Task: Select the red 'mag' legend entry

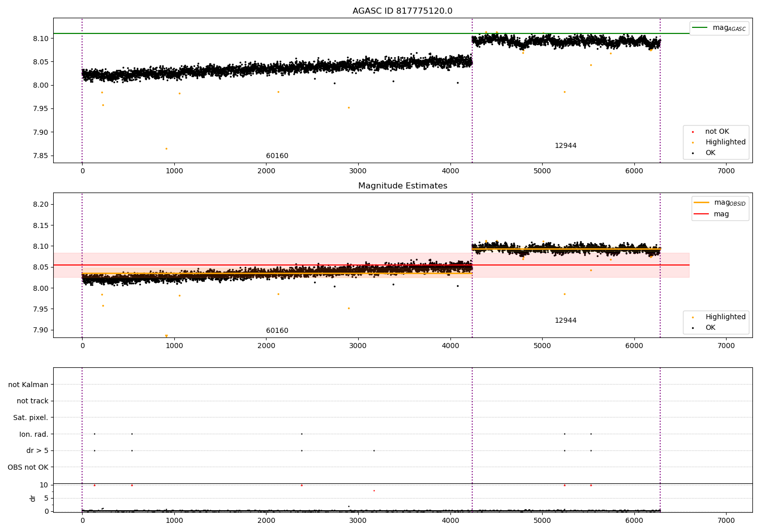Action: point(721,214)
